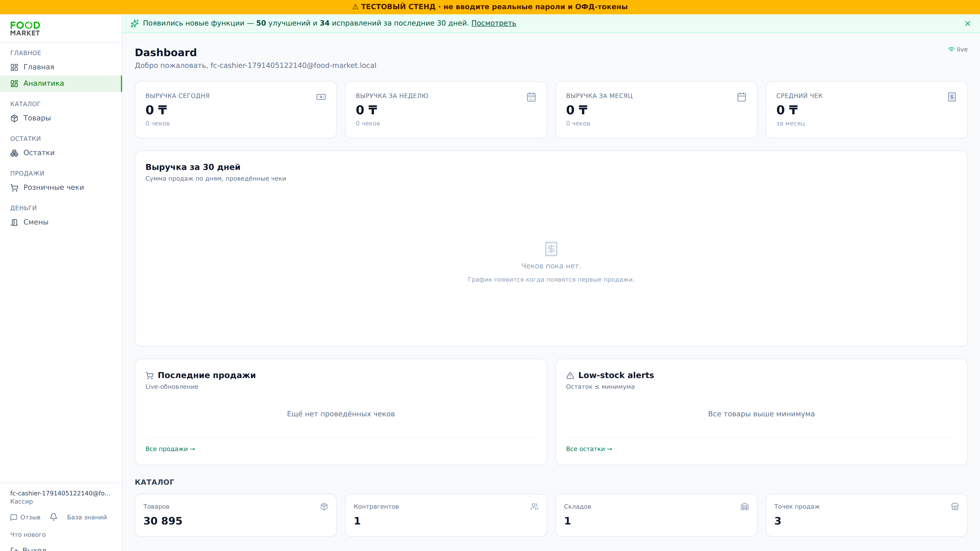Viewport: 980px width, 551px height.
Task: Click the FOOD MARKET logo
Action: 25,29
